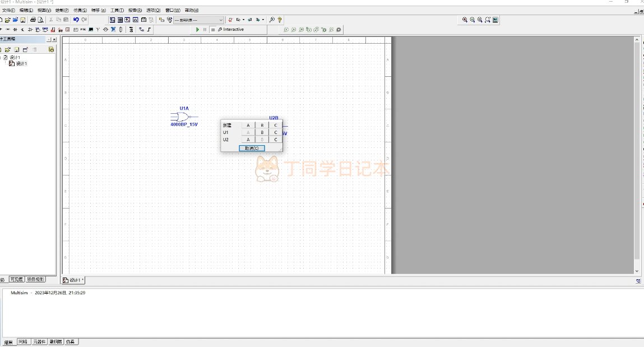Choose section B in the U1 row

click(262, 132)
